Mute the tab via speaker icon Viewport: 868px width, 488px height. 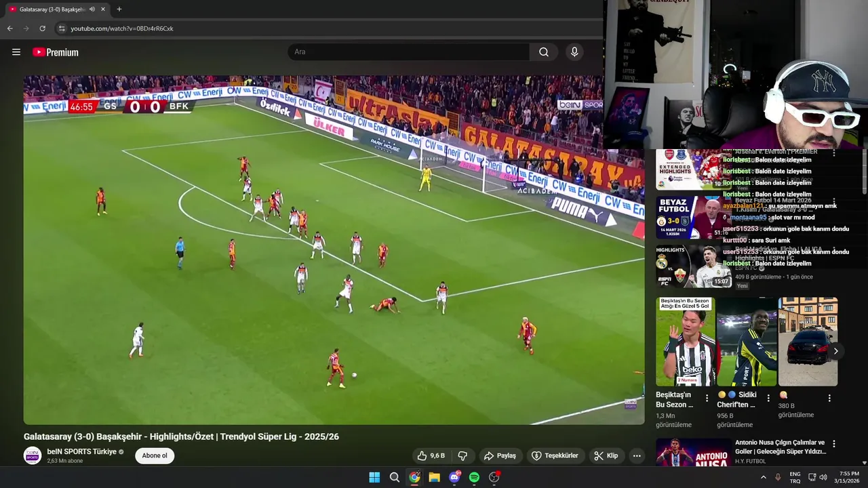[92, 9]
